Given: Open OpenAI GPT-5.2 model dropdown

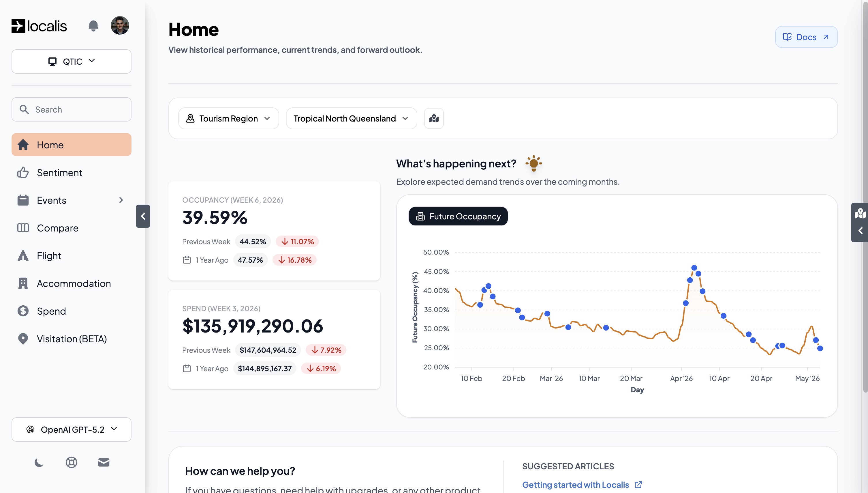Looking at the screenshot, I should point(72,429).
